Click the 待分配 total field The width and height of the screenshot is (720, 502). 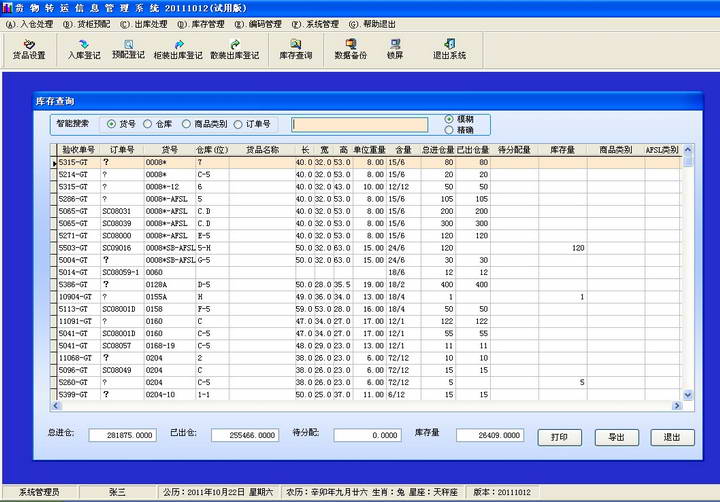pos(367,435)
